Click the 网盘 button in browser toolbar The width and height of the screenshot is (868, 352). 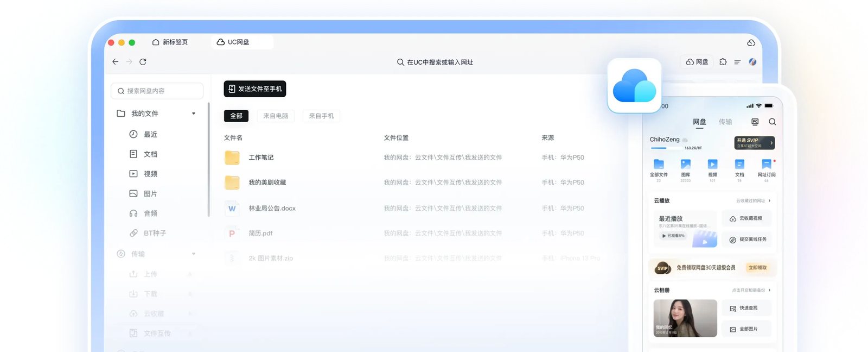697,62
